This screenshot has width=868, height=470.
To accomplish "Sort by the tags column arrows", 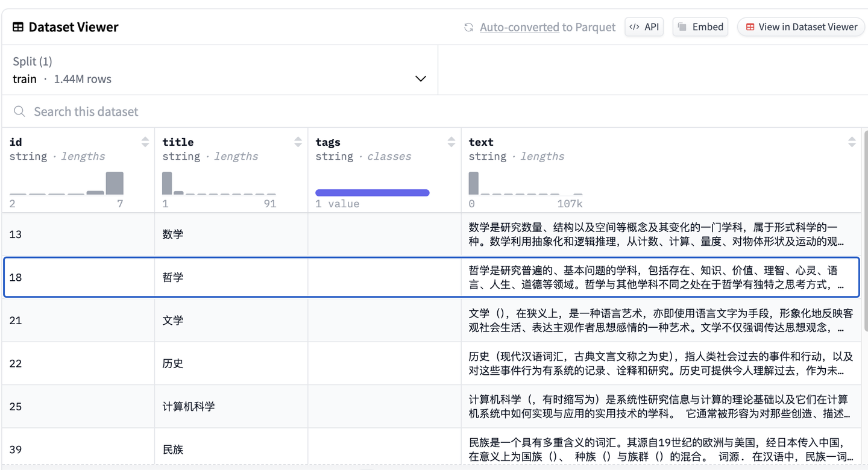I will [x=451, y=142].
